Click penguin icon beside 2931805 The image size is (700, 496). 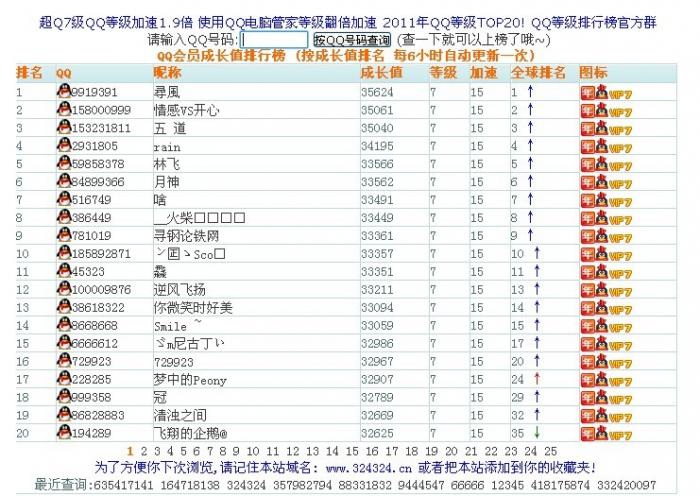[64, 145]
